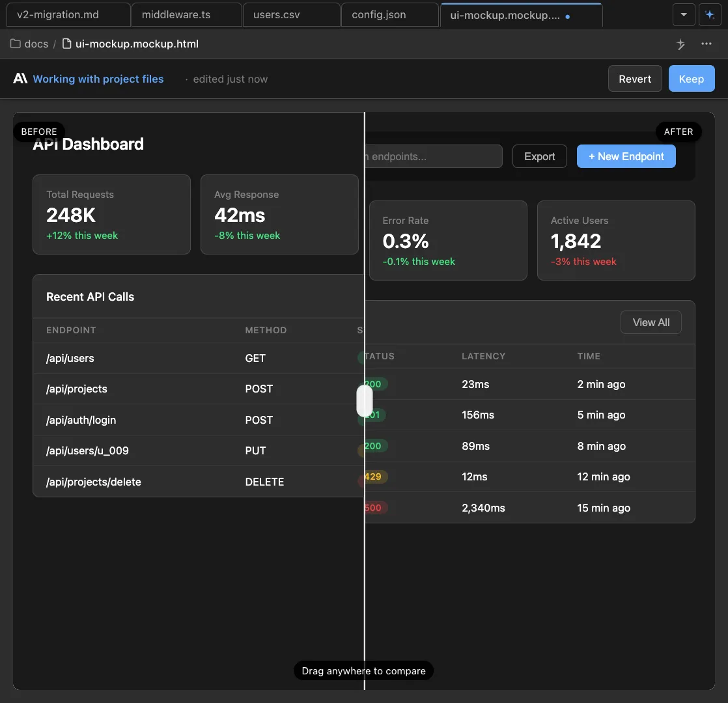This screenshot has width=728, height=703.
Task: Click the + New Endpoint button
Action: 626,156
